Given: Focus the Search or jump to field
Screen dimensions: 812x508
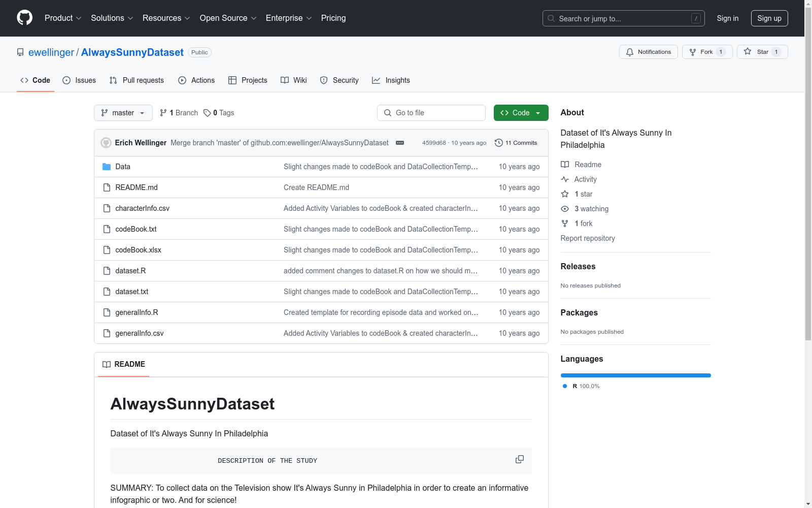Looking at the screenshot, I should 624,18.
